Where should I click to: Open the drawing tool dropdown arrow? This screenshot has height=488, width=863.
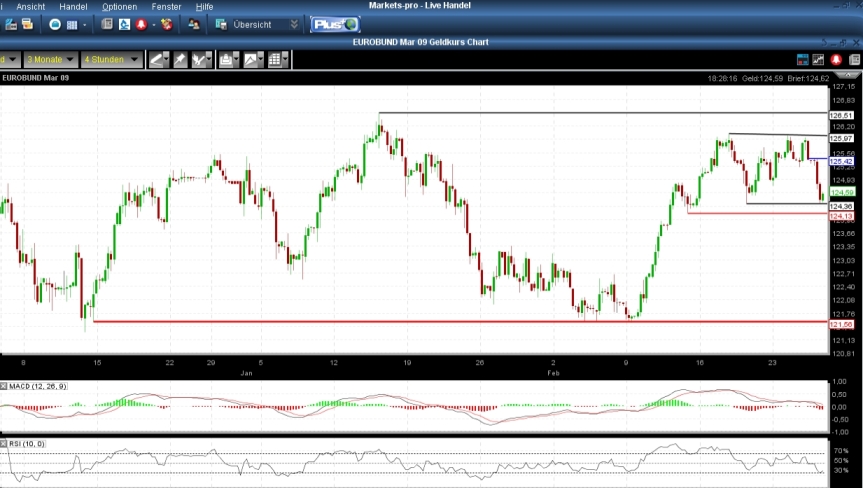click(x=166, y=60)
